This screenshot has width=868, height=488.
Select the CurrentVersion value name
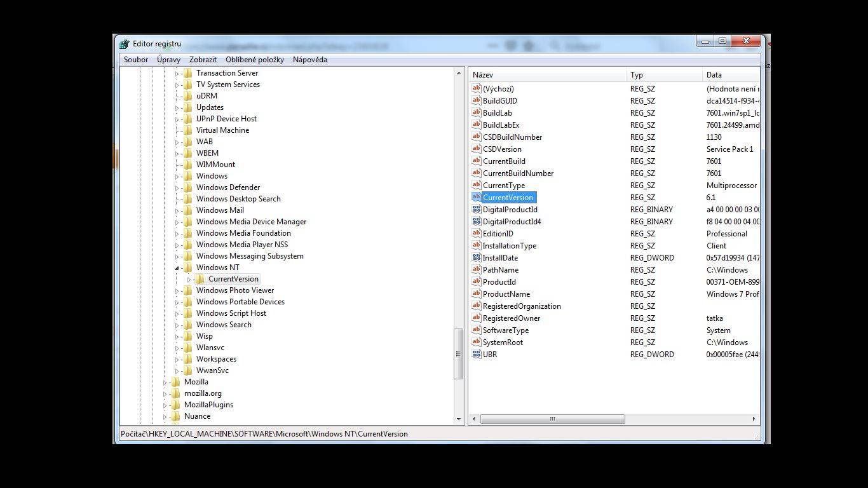coord(508,197)
